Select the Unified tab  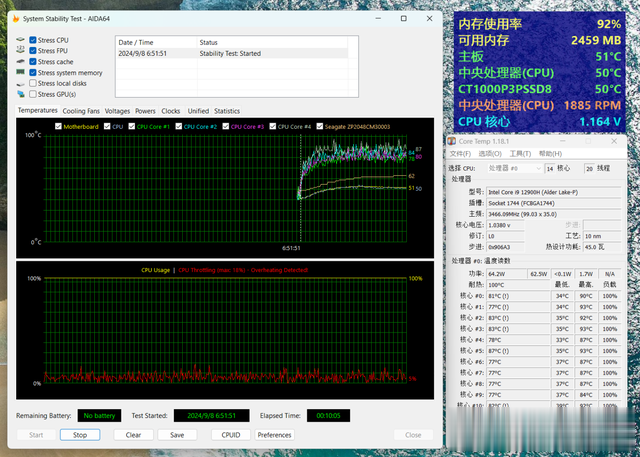[198, 111]
